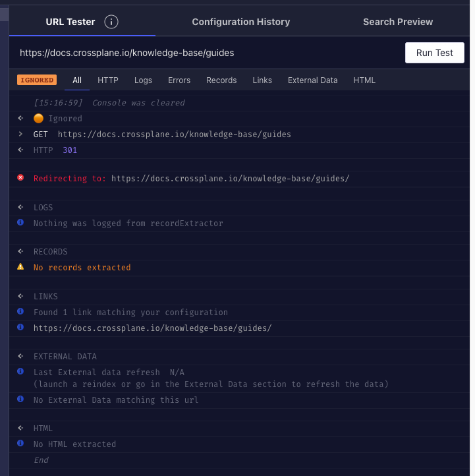The height and width of the screenshot is (476, 475).
Task: Click info icon by Found 1 link
Action: coord(20,311)
